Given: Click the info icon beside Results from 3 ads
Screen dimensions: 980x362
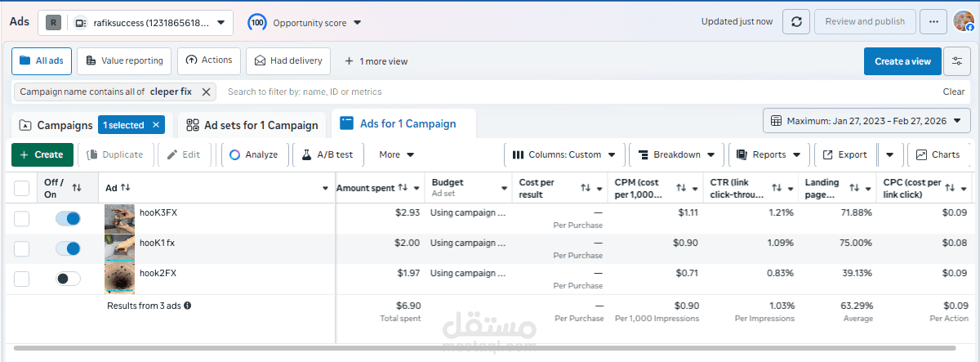Looking at the screenshot, I should (187, 306).
